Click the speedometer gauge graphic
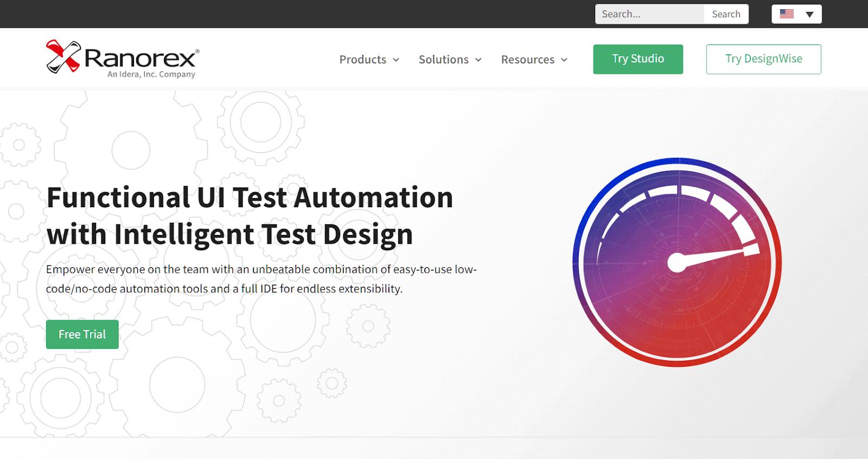This screenshot has height=459, width=868. point(677,263)
